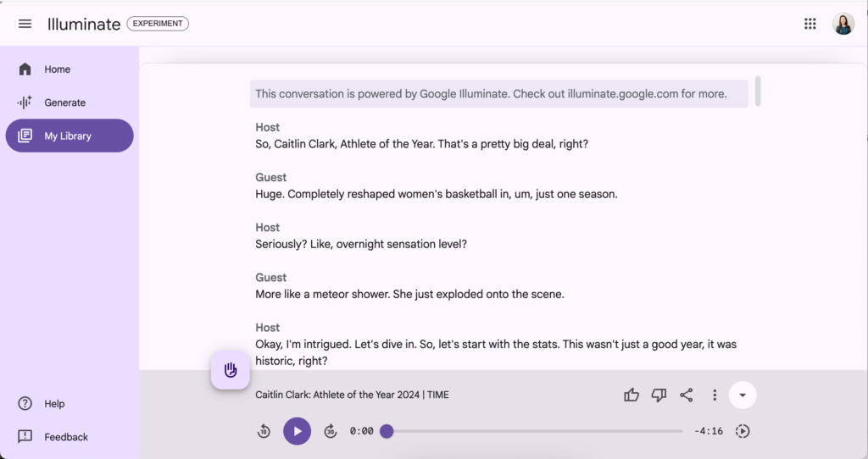Click the -4:16 remaining time label
This screenshot has width=868, height=459.
point(709,431)
